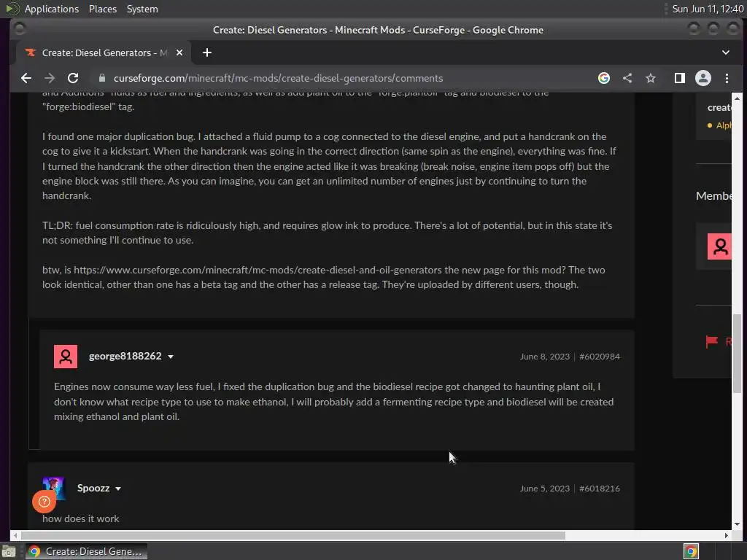The height and width of the screenshot is (560, 747).
Task: Open comment permalink #6018216
Action: tap(600, 488)
